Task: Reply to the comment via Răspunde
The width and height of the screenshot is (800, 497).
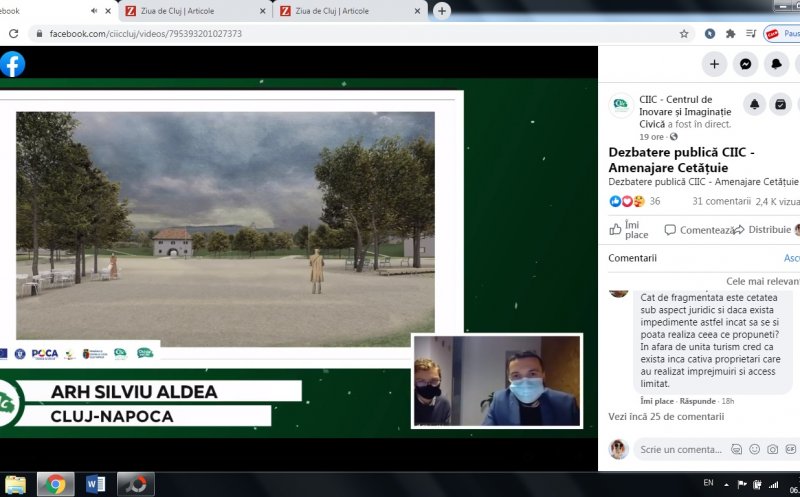Action: click(696, 400)
